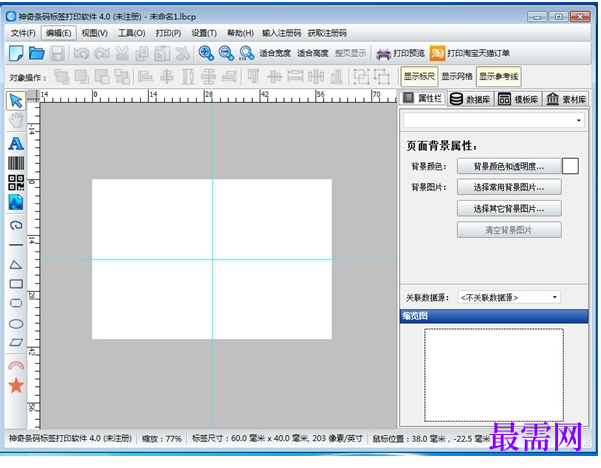Select the parallelogram shape tool
The image size is (601, 468).
[16, 342]
